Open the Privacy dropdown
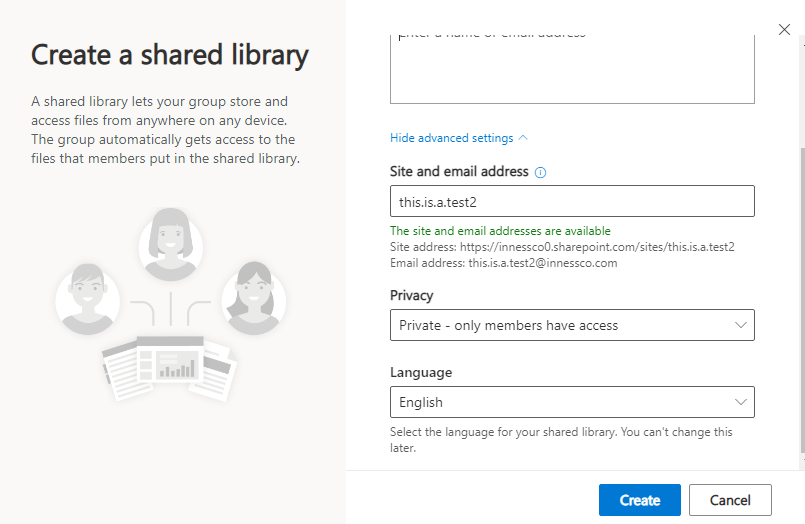Viewport: 805px width, 524px height. 571,325
